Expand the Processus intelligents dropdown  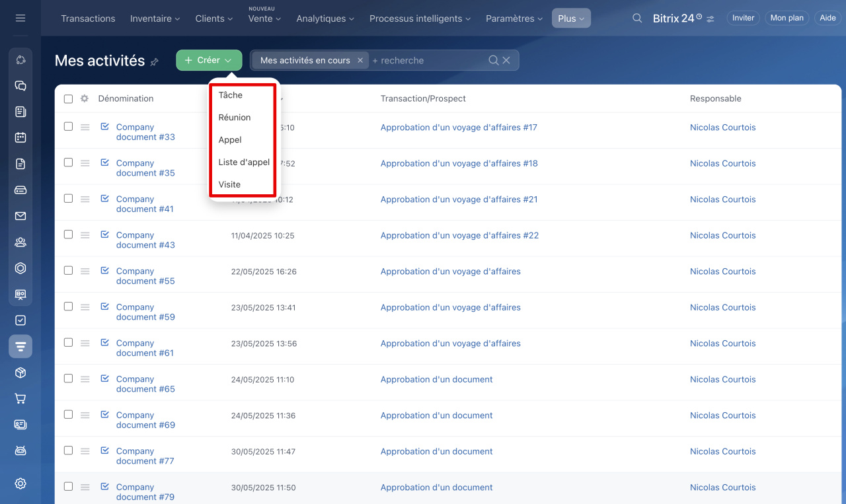click(x=420, y=18)
